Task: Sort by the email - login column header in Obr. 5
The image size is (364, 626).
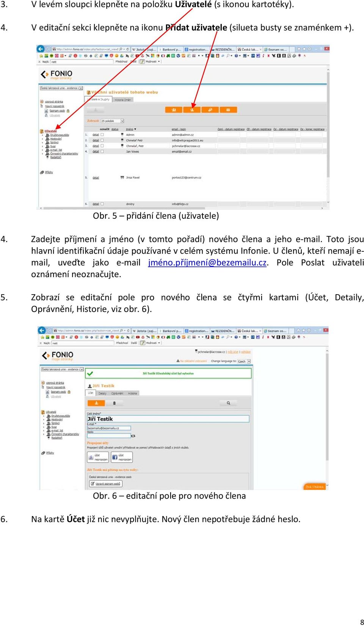Action: [179, 129]
